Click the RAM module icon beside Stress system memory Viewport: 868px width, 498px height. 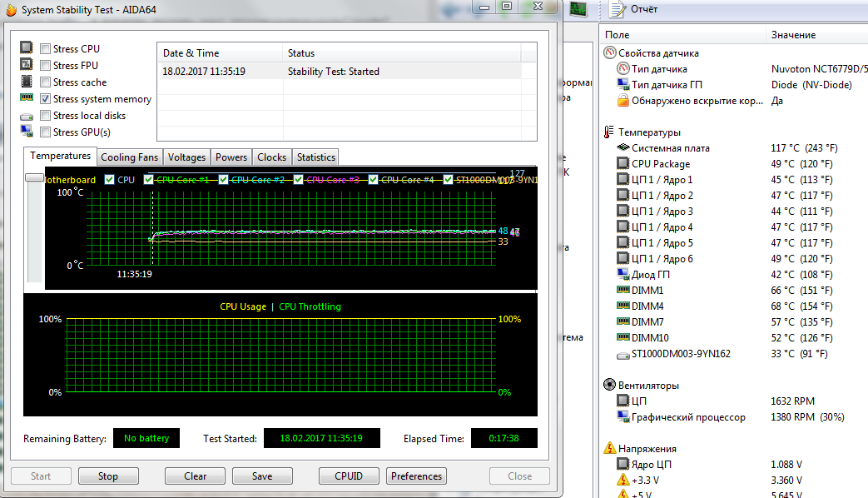click(26, 97)
